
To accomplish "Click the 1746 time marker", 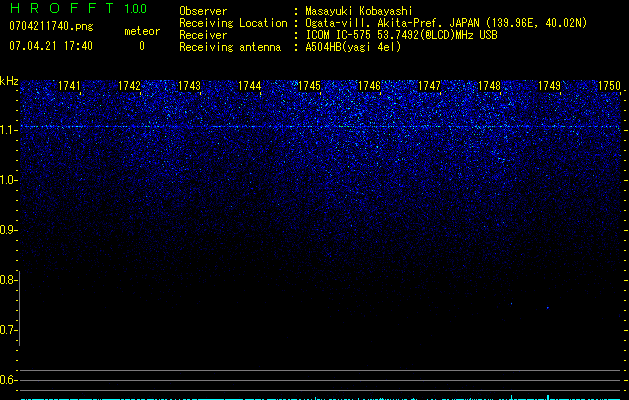I will click(369, 86).
